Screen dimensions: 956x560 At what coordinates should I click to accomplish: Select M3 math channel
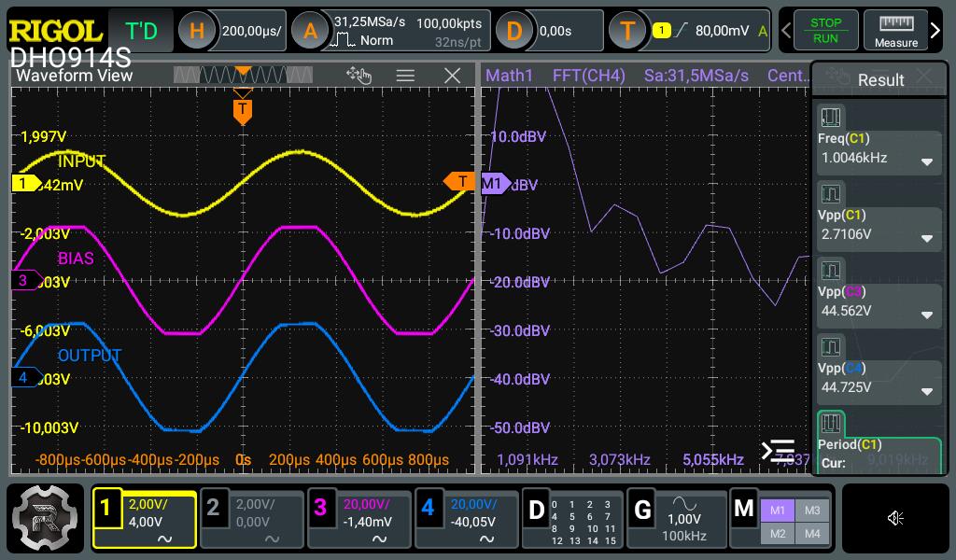pos(812,510)
